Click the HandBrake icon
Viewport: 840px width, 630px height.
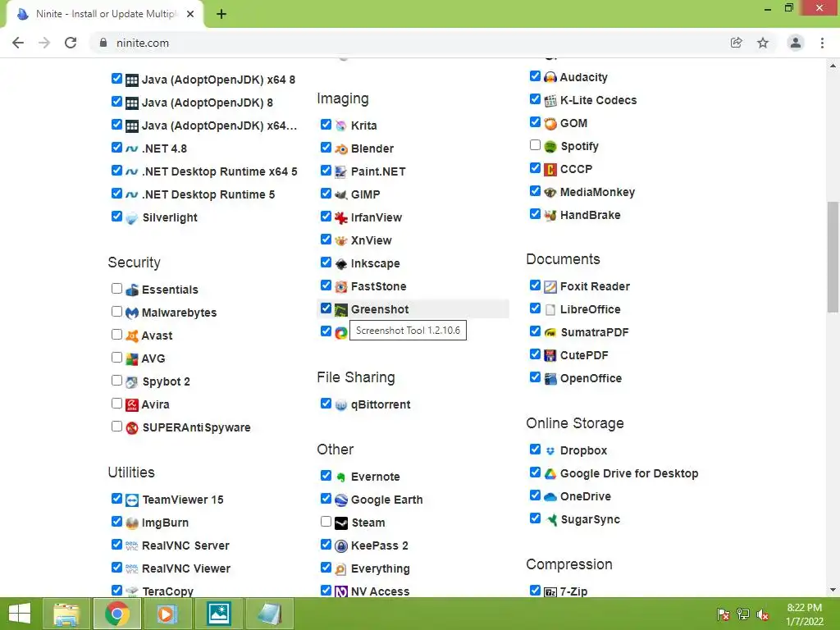[550, 216]
